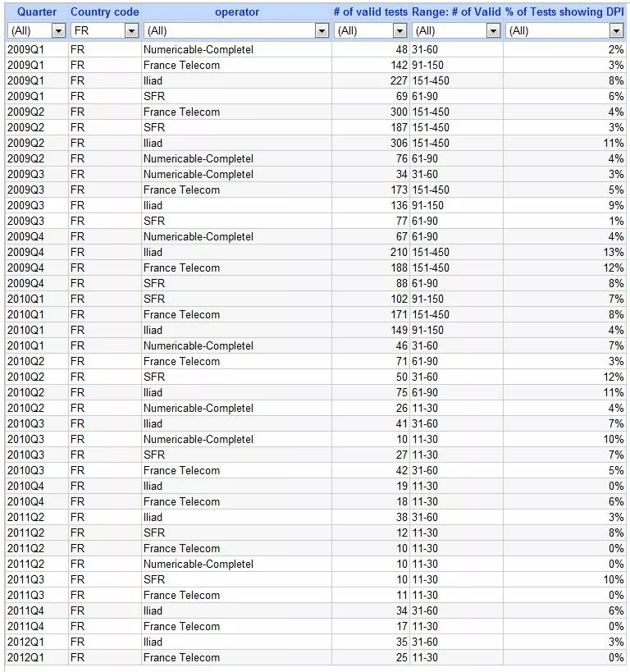Click France Telecom operator in 2009Q1 row
Image resolution: width=630 pixels, height=672 pixels.
tap(182, 65)
